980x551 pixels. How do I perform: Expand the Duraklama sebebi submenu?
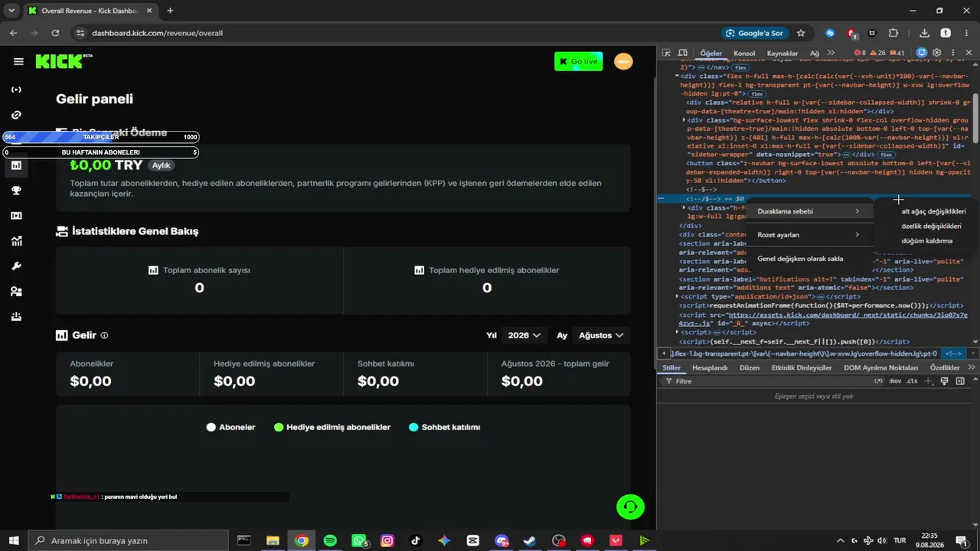(x=808, y=211)
